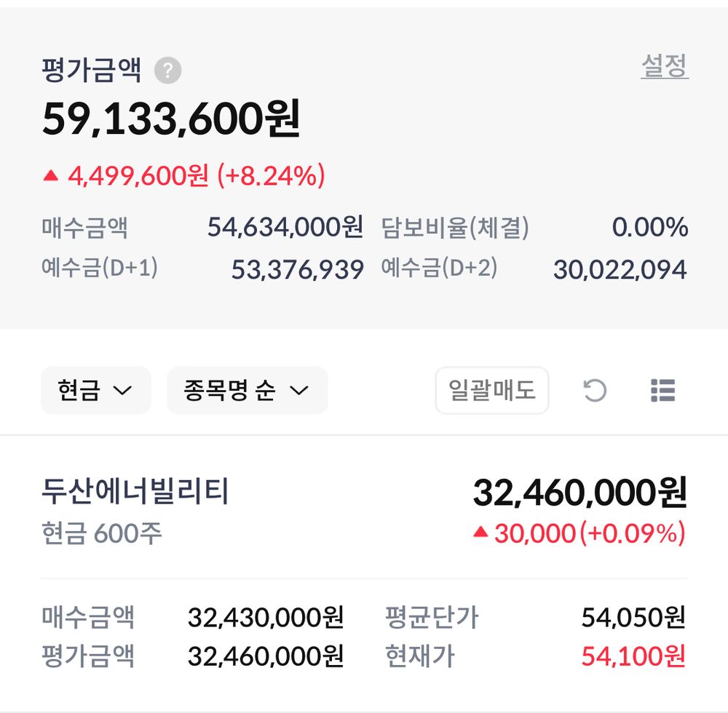This screenshot has width=728, height=713.
Task: Click the refresh icon next to 일괄매도
Action: 595,391
